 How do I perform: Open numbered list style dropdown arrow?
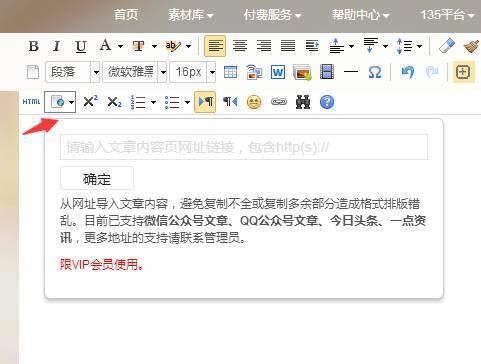pos(153,102)
